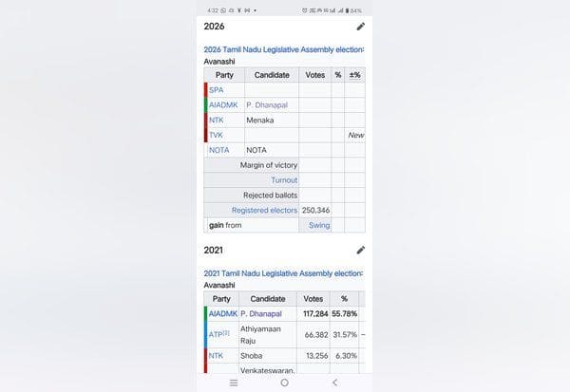Tap the Android back navigation button

click(334, 383)
